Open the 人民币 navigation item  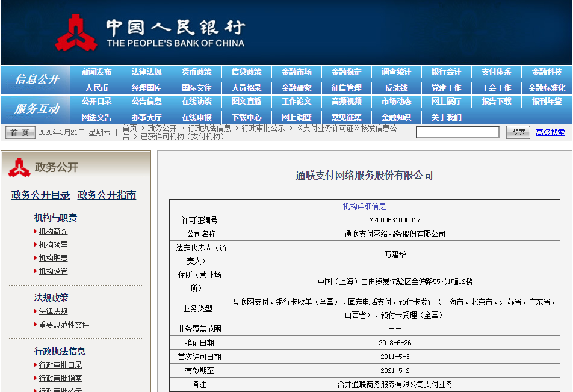pyautogui.click(x=96, y=88)
